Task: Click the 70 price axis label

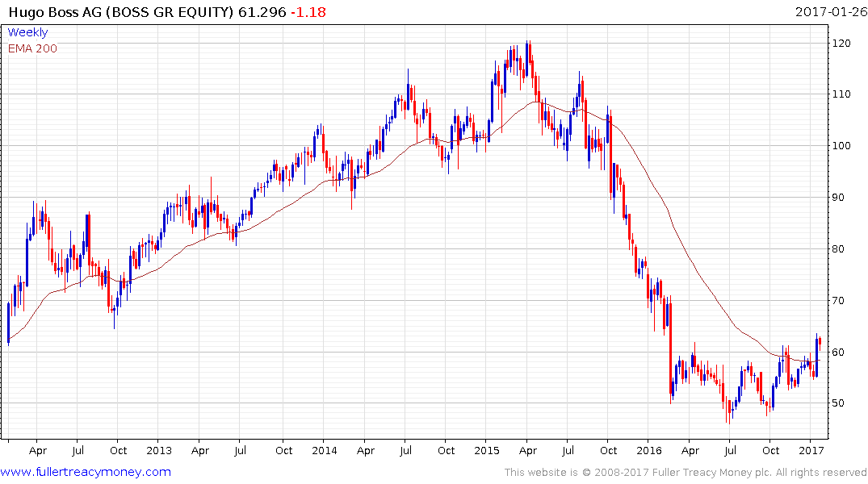Action: 838,300
